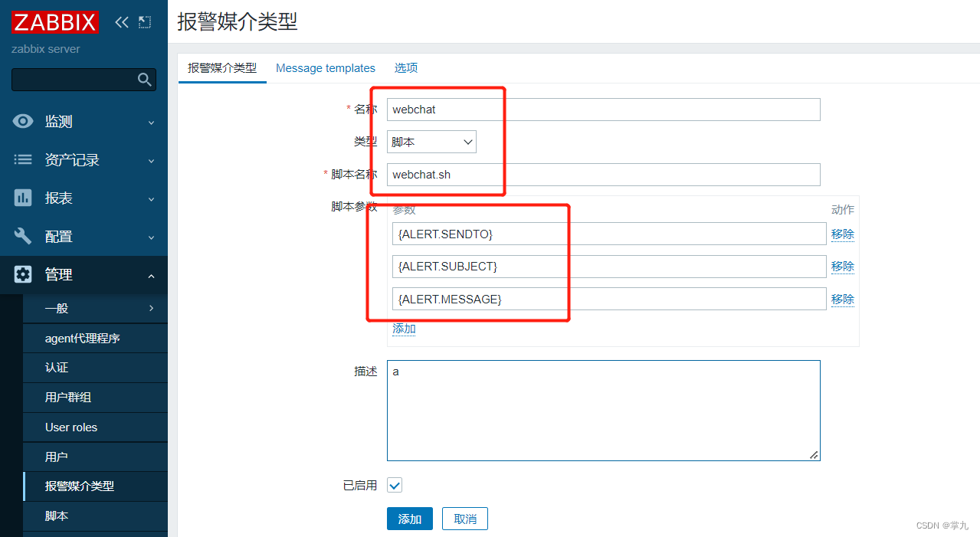Click the 参数 column header
The width and height of the screenshot is (980, 537).
pos(404,209)
